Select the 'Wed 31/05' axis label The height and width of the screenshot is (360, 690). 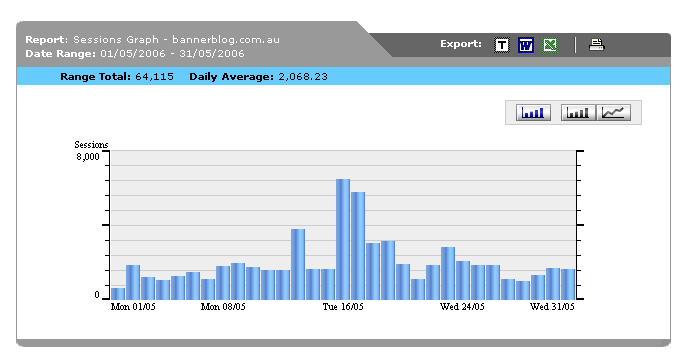[552, 307]
